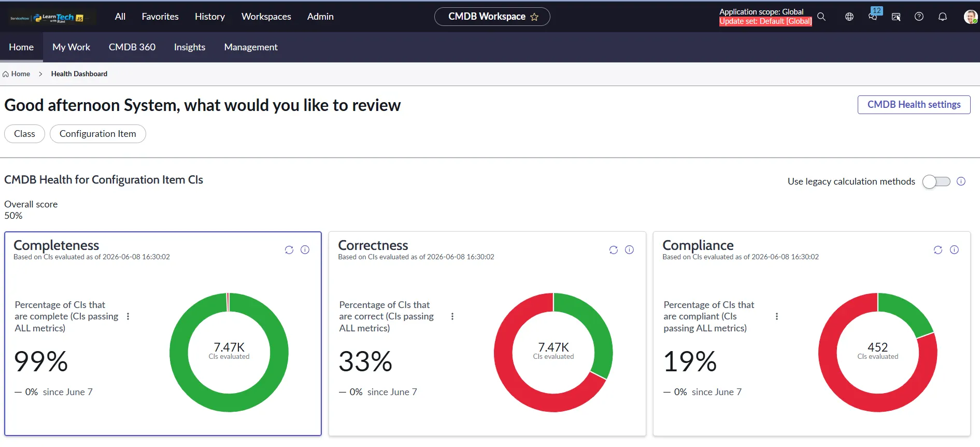Screen dimensions: 980x447
Task: Refresh the Compliance card
Action: point(938,250)
